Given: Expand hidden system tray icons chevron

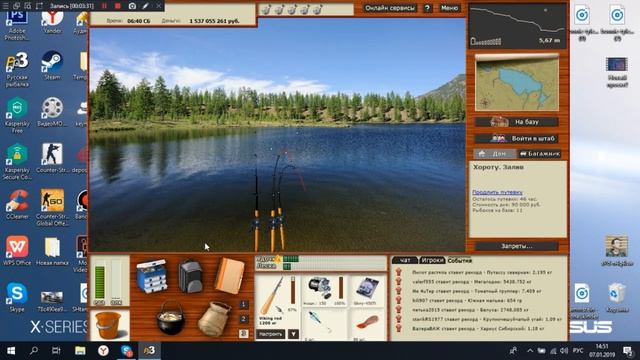Looking at the screenshot, I should (529, 351).
